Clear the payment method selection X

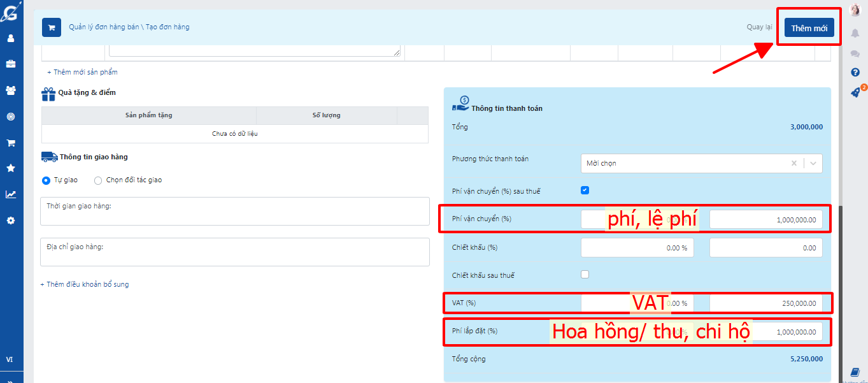pyautogui.click(x=793, y=163)
